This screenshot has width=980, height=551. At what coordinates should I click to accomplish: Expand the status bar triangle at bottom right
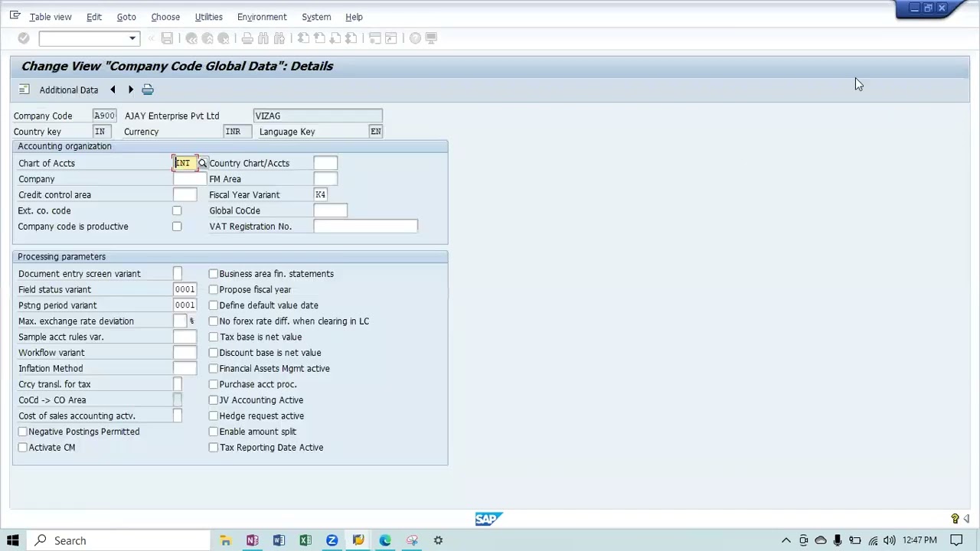click(966, 519)
